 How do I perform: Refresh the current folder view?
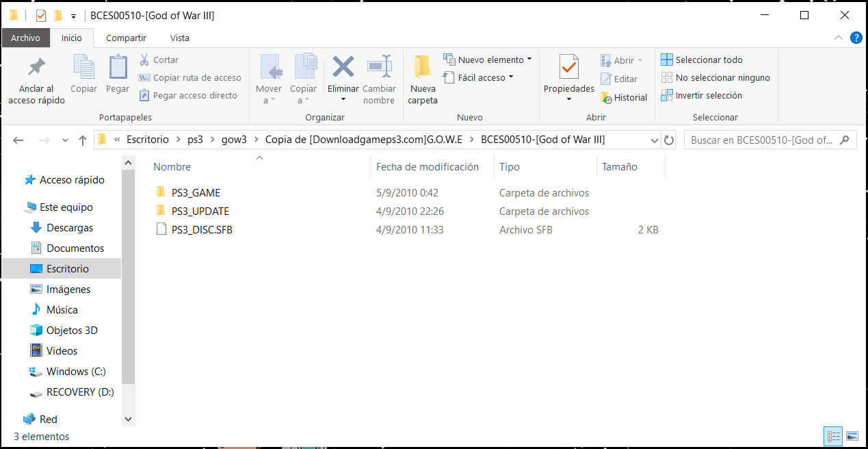coord(669,140)
